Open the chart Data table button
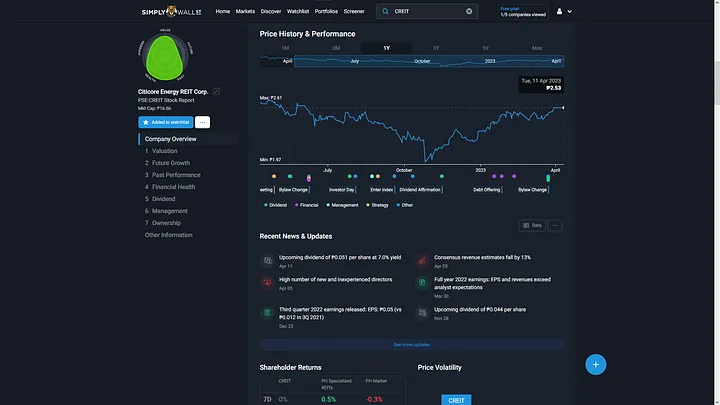 [532, 225]
